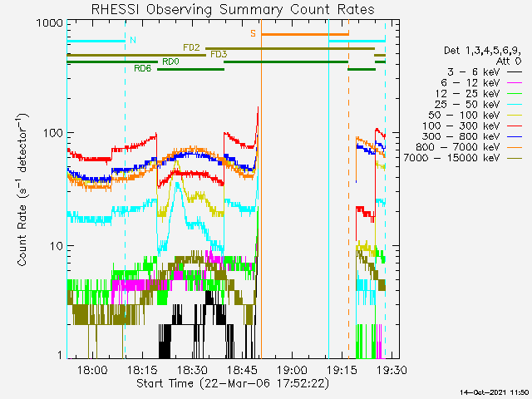Click the 'FD3' flag label
Screen dimensions: 532x399
[x=219, y=54]
